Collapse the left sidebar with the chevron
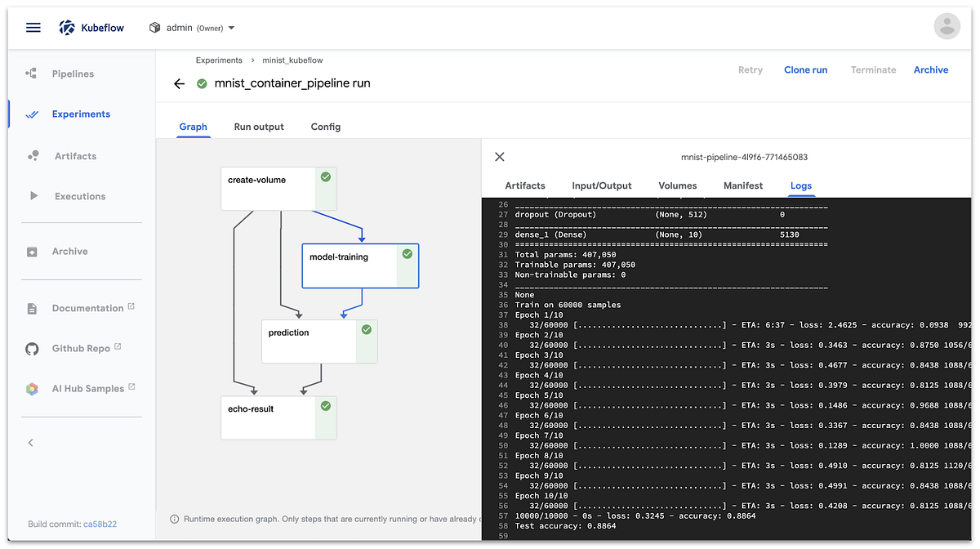980x549 pixels. point(30,442)
